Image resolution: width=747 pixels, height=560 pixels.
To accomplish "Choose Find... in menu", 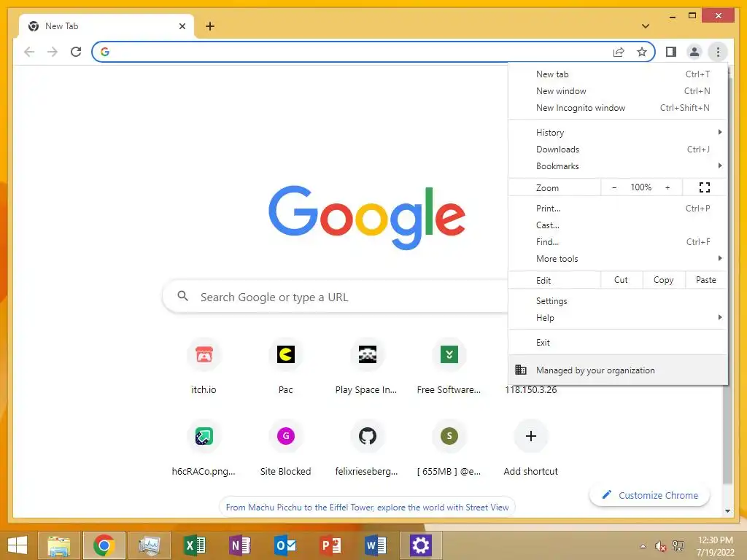I will 618,241.
